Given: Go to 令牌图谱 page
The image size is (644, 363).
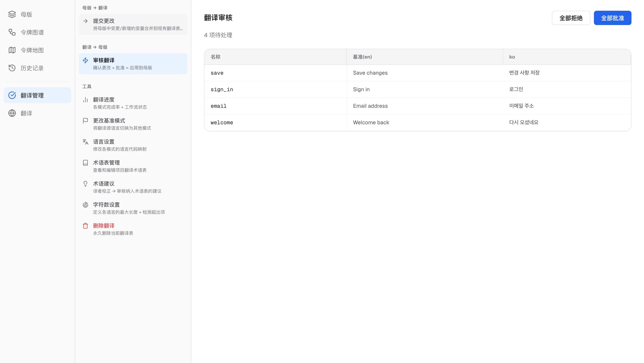Looking at the screenshot, I should (x=37, y=32).
